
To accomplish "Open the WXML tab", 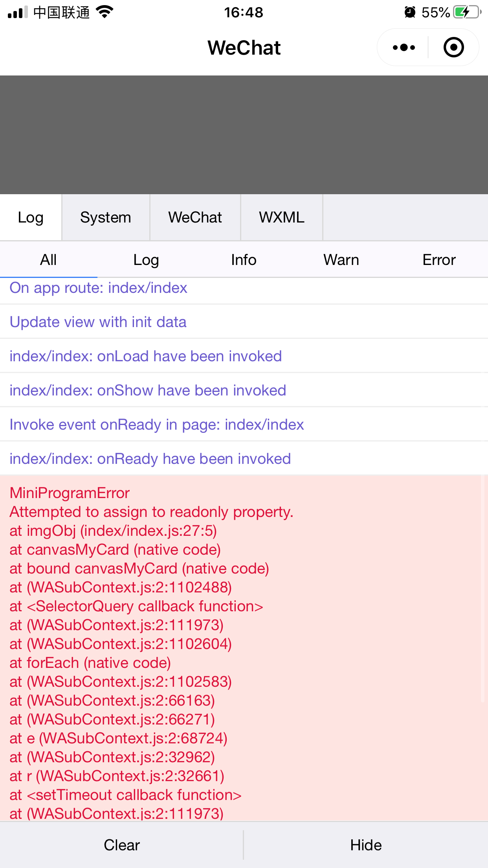I will (282, 217).
